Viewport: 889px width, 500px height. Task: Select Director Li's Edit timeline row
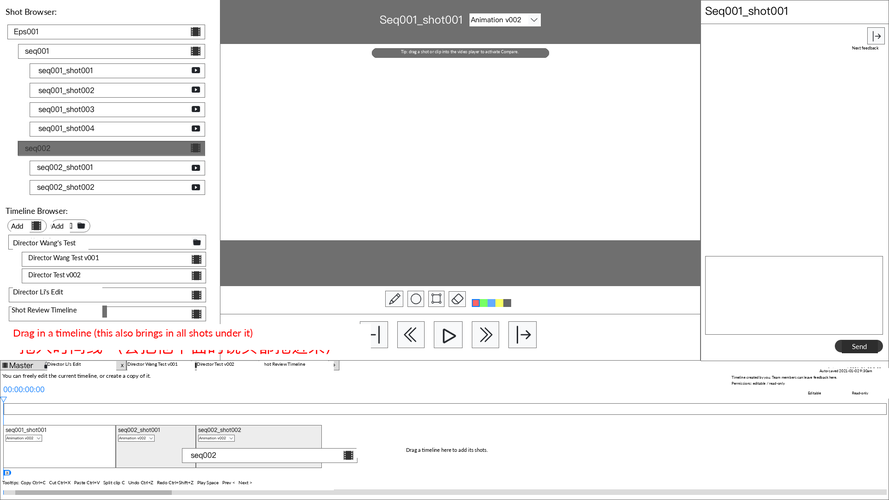click(107, 294)
